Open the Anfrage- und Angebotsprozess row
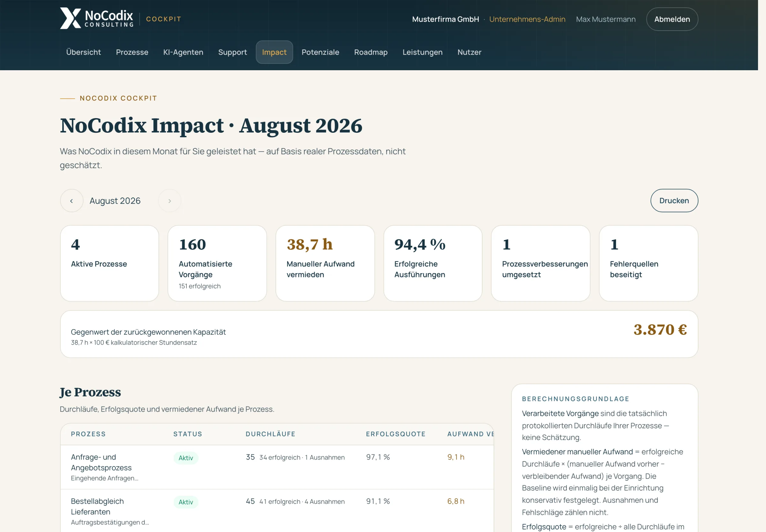766x532 pixels. (277, 467)
